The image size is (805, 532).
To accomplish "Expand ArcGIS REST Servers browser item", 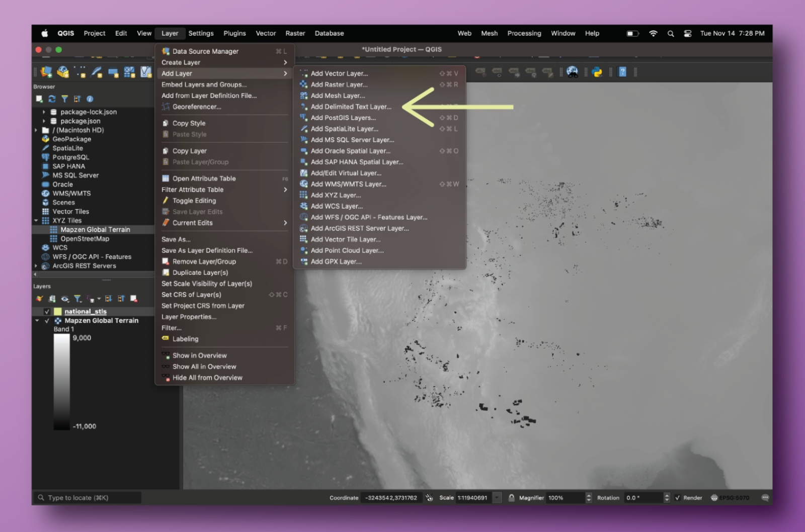I will 36,266.
